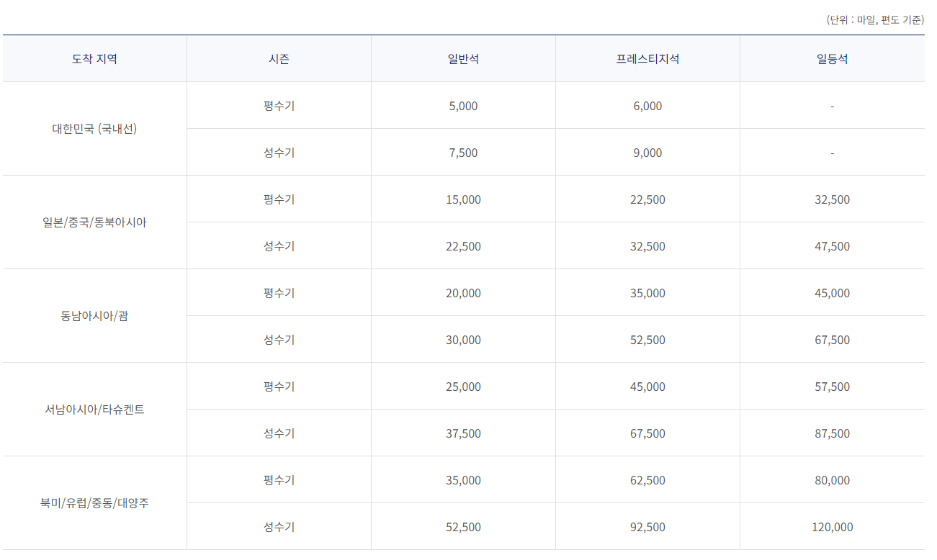Click '22,500' 일반석 in 일본/중국/동북아시아 성수기 row
Screen dimensions: 937x560
coord(463,246)
